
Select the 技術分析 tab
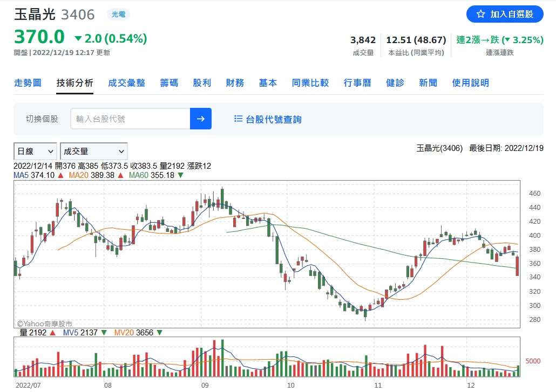[x=75, y=83]
